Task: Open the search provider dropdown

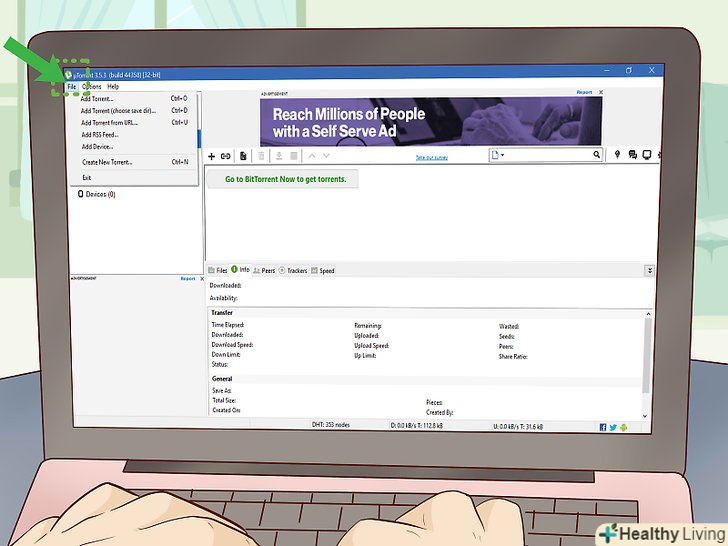Action: tap(497, 155)
